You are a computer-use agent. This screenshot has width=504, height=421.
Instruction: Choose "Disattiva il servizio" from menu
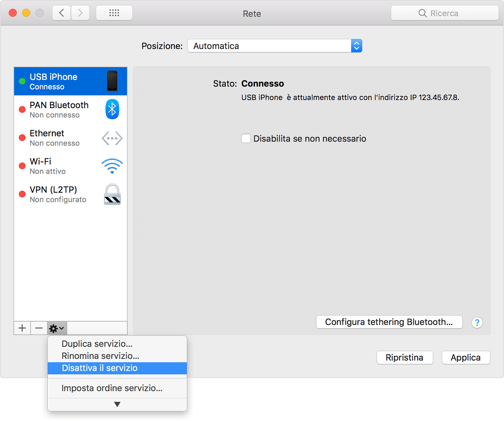click(117, 368)
